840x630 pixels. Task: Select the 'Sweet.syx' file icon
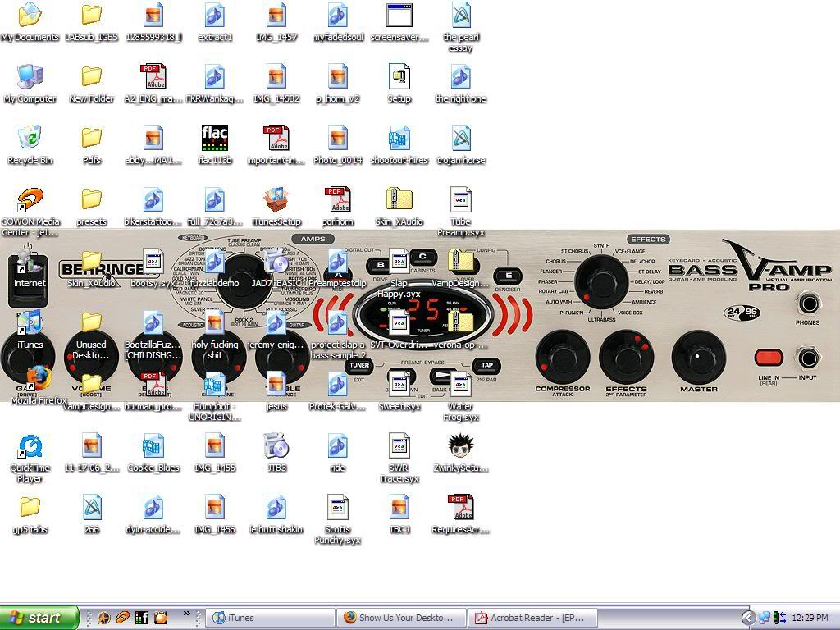pos(399,385)
